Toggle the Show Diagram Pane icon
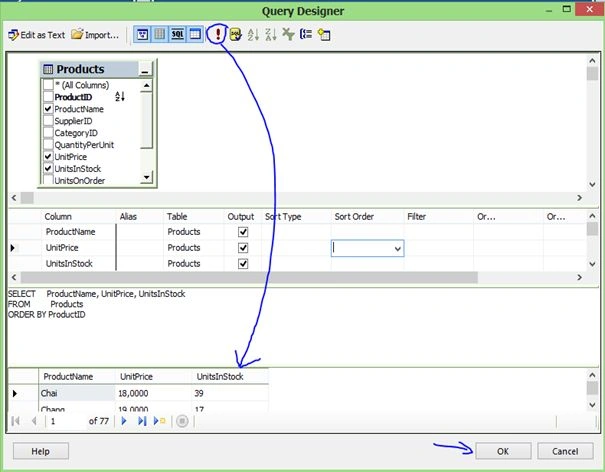 click(x=142, y=34)
